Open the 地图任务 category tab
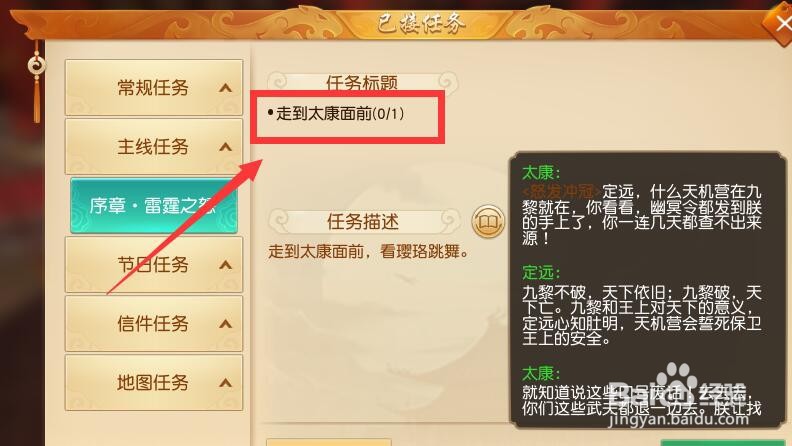792x446 pixels. (154, 382)
